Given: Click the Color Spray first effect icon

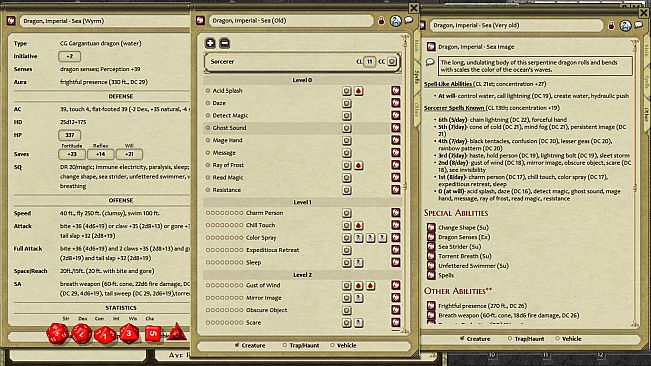Looking at the screenshot, I should pyautogui.click(x=359, y=237).
